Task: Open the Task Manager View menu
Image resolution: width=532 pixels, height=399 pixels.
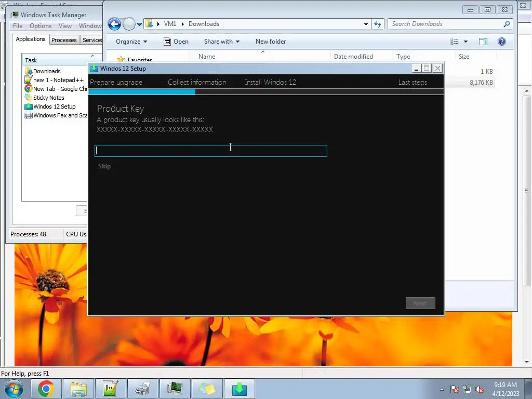Action: click(65, 26)
